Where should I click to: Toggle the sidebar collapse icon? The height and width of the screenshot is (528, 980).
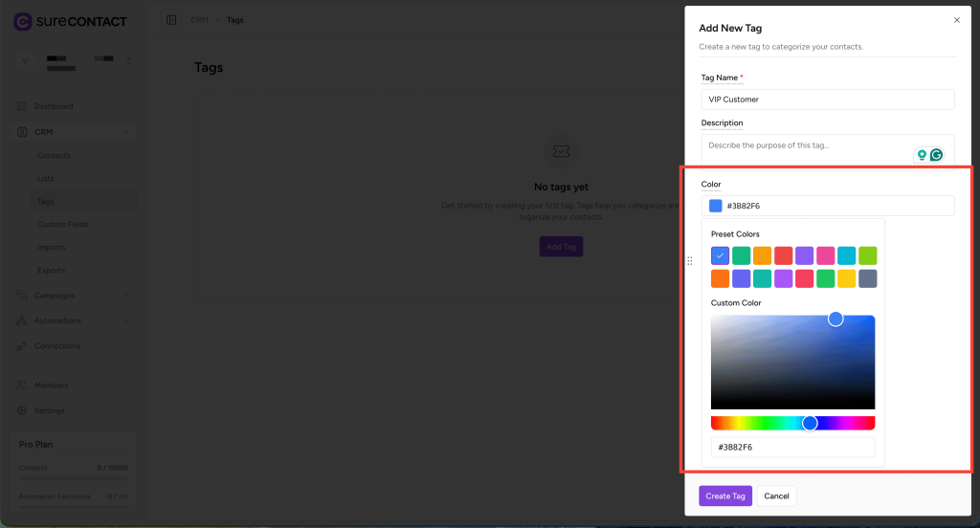[x=171, y=20]
